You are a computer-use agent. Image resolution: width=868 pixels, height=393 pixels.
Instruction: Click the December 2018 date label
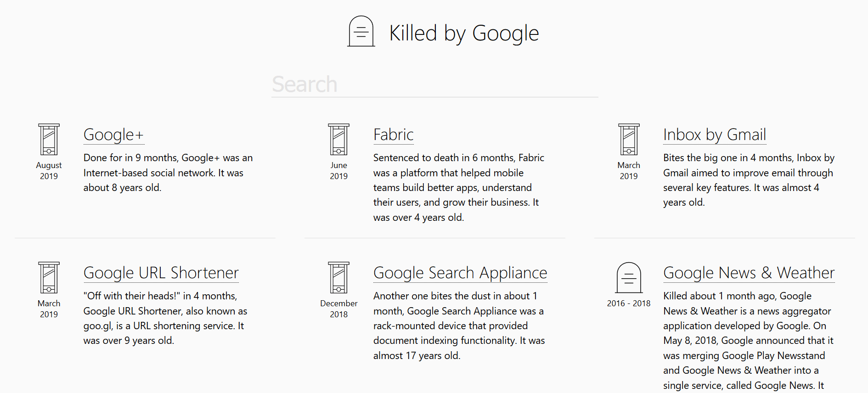(338, 309)
